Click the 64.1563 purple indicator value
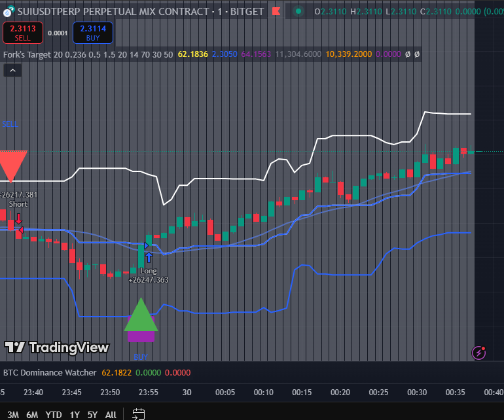 (x=256, y=54)
